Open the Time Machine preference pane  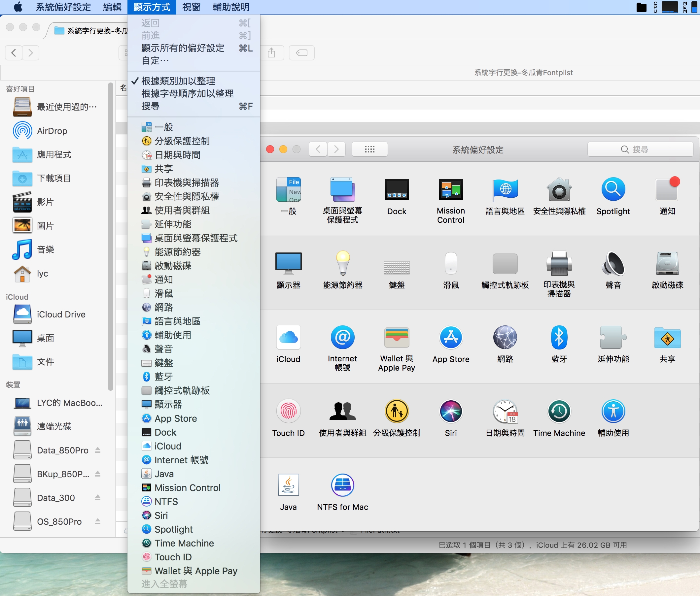[x=559, y=412]
